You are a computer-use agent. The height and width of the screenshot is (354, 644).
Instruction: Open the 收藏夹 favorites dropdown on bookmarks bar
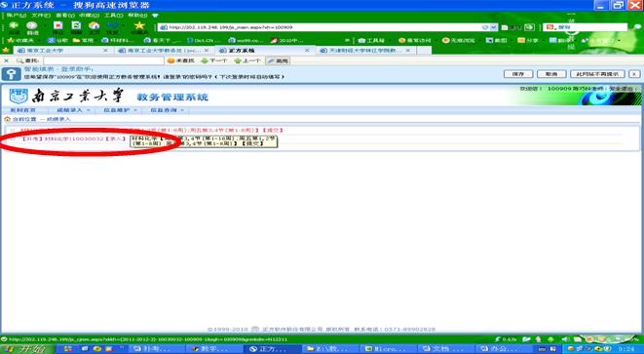tap(23, 40)
